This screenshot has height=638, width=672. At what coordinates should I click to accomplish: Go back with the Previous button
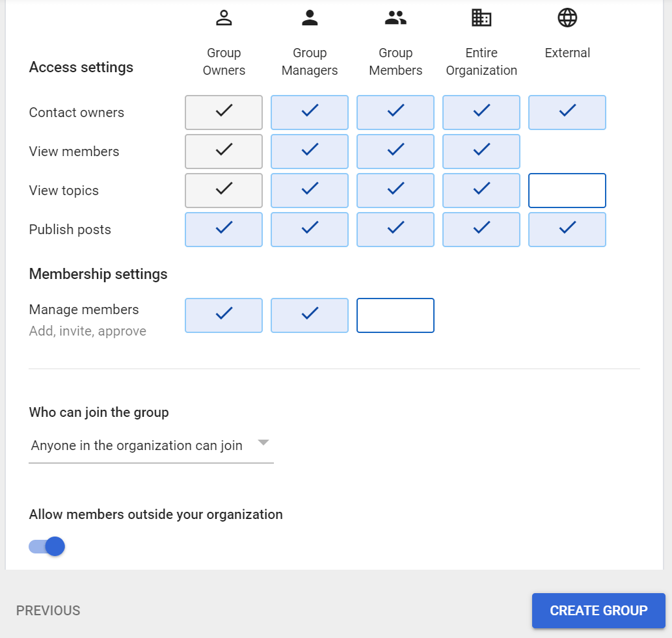[48, 611]
